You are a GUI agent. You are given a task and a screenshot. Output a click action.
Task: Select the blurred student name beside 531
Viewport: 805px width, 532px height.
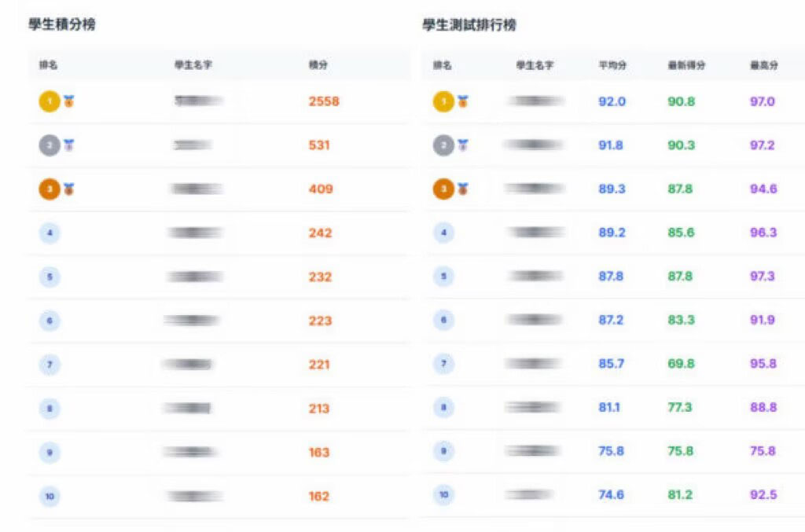coord(193,145)
